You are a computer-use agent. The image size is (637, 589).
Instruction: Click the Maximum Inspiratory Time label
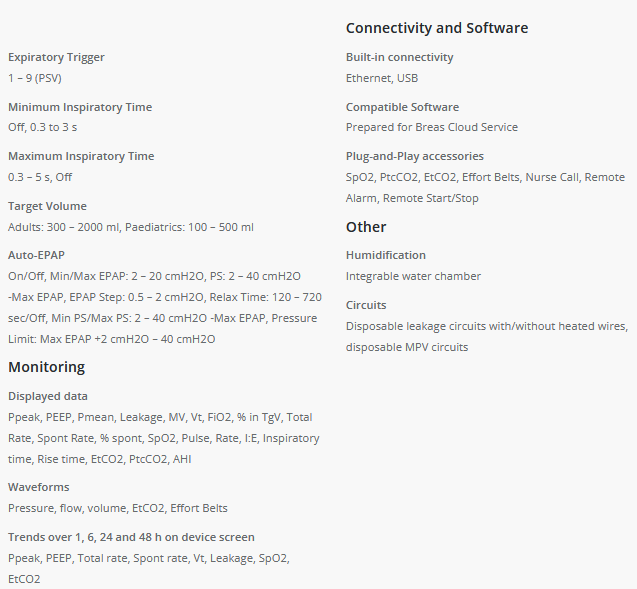click(81, 156)
